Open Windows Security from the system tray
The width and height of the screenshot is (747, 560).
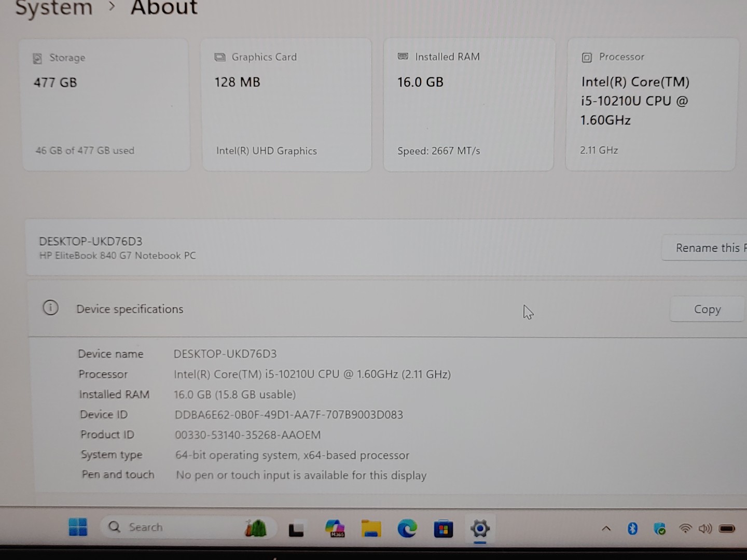pyautogui.click(x=660, y=528)
